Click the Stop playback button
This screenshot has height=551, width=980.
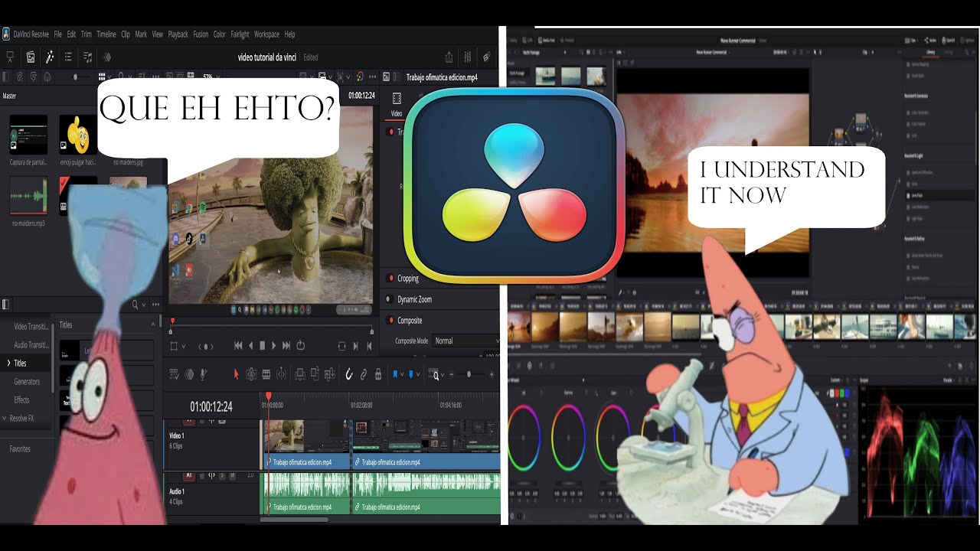262,346
